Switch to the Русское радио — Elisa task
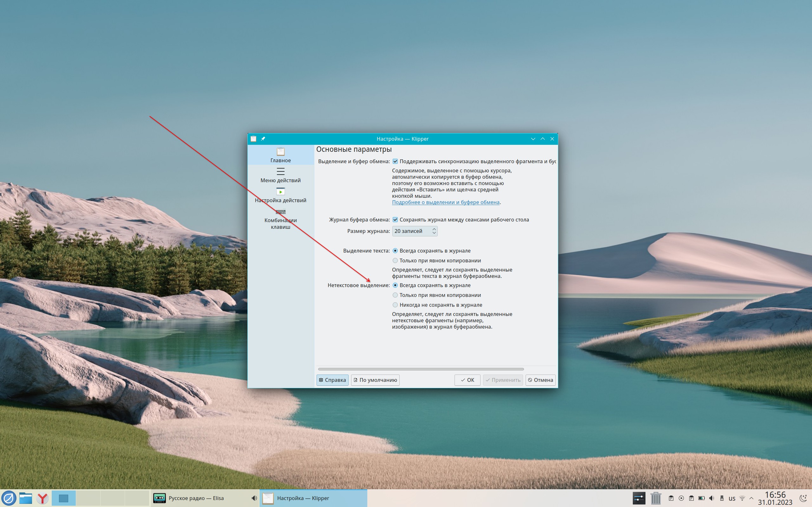This screenshot has height=507, width=812. click(x=196, y=498)
